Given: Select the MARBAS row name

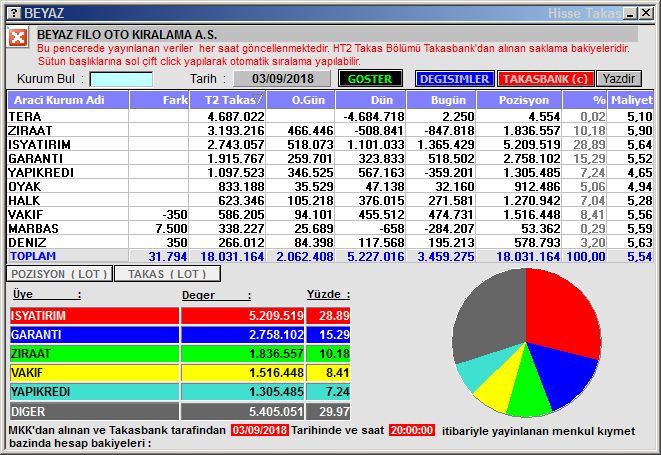Looking at the screenshot, I should click(x=33, y=229).
